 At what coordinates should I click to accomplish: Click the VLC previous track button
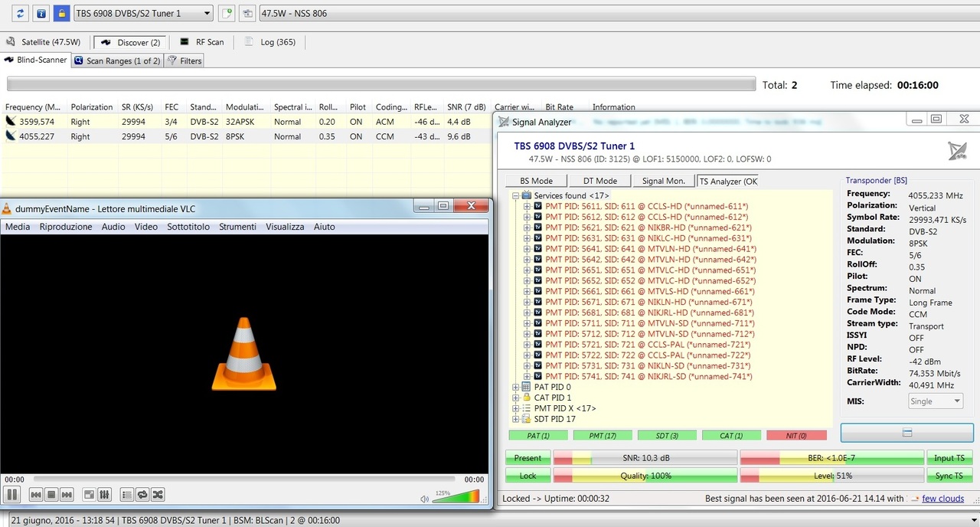tap(35, 495)
